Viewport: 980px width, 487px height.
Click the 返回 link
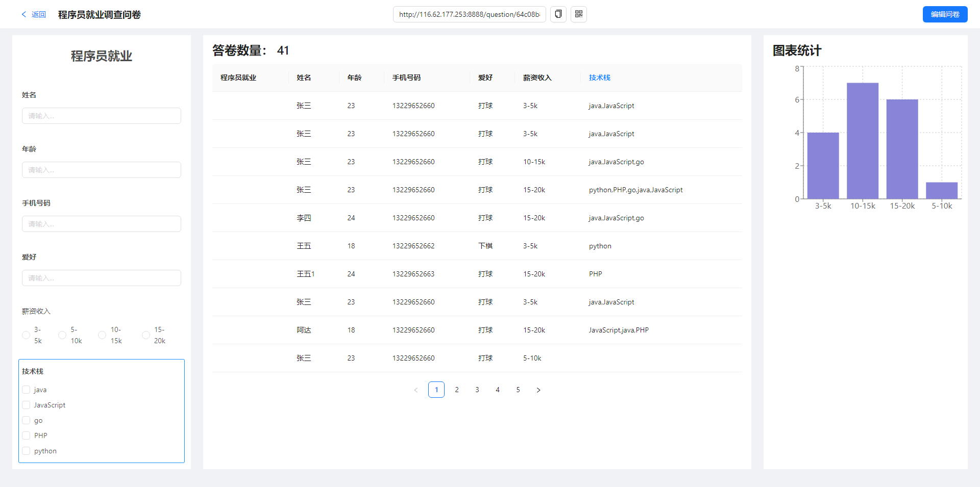39,14
